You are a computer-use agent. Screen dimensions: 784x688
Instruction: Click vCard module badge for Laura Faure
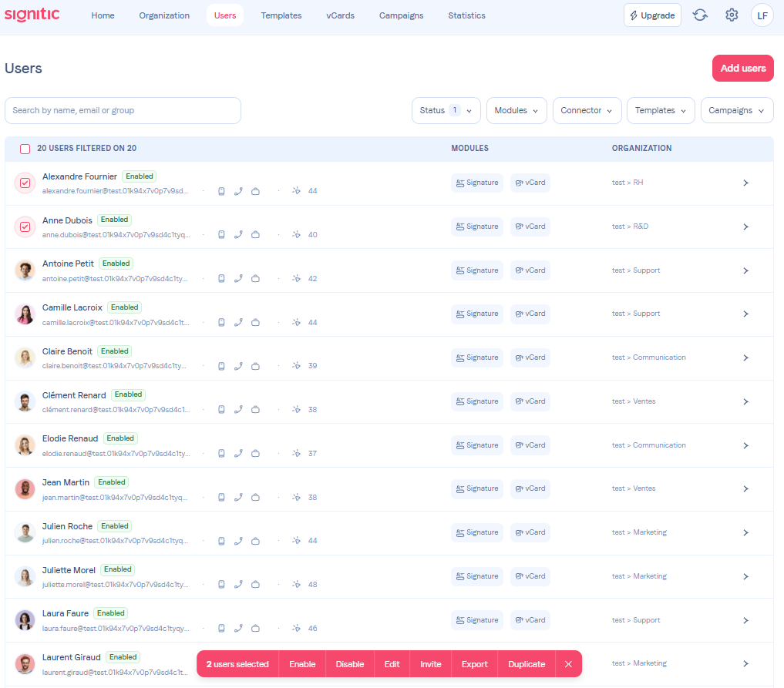click(x=530, y=620)
